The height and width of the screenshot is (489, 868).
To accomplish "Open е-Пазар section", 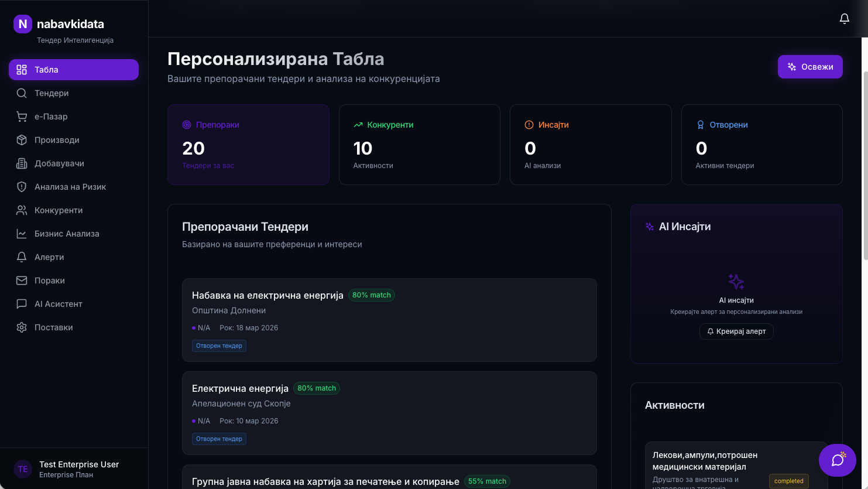I will click(74, 117).
